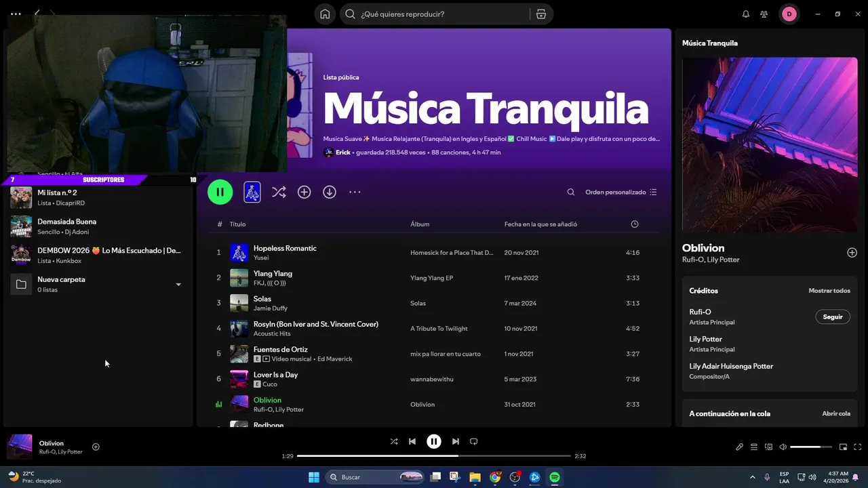Open Mi lista n.º 2 in library
The height and width of the screenshot is (488, 868).
pos(98,197)
